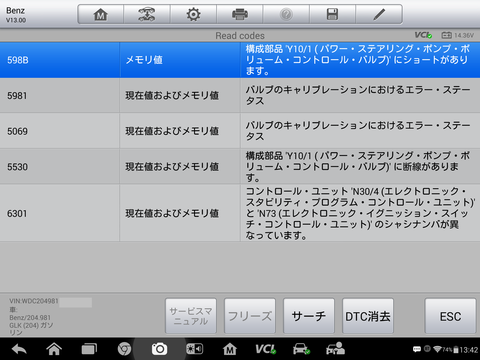Click the Read codes title
The image size is (480, 360).
coord(240,36)
